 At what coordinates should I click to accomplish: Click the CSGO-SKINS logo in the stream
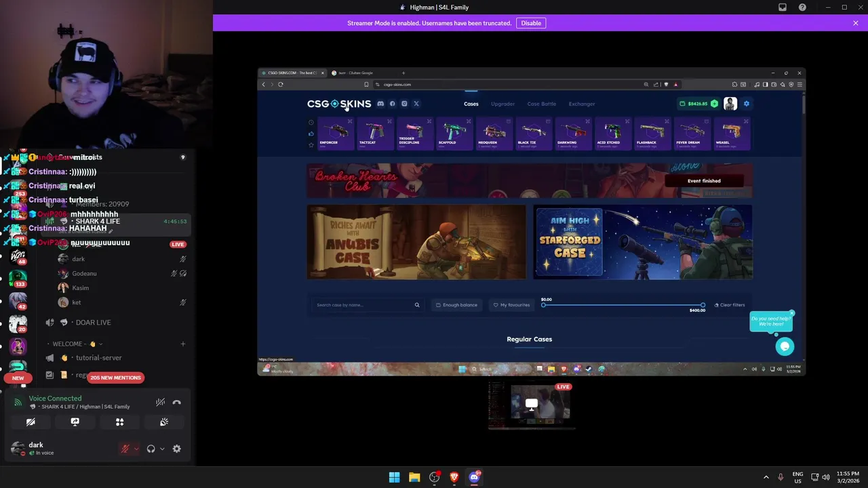click(339, 104)
